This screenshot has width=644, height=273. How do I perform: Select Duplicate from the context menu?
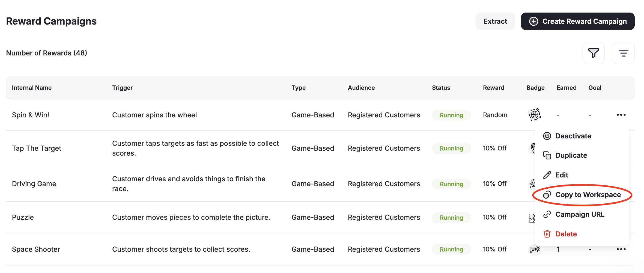click(571, 155)
